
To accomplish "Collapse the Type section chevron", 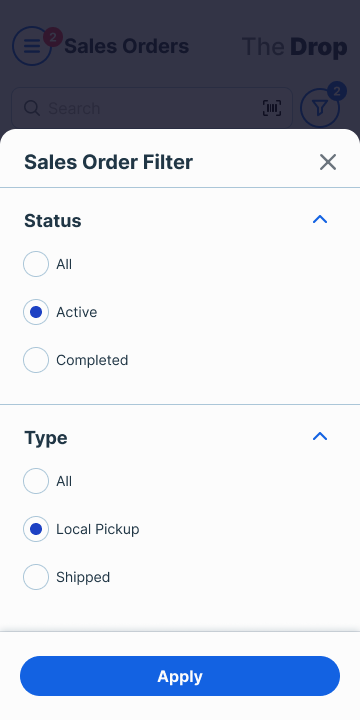I will coord(320,436).
